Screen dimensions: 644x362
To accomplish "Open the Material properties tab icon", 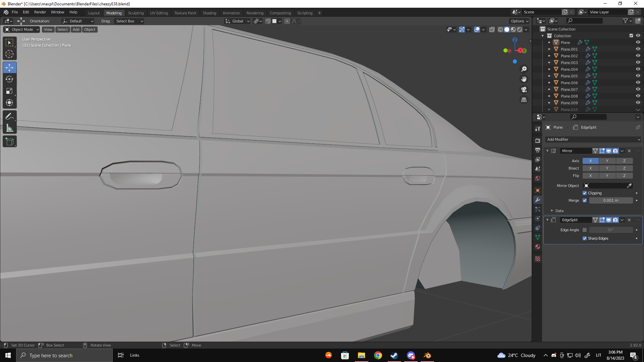I will click(538, 247).
